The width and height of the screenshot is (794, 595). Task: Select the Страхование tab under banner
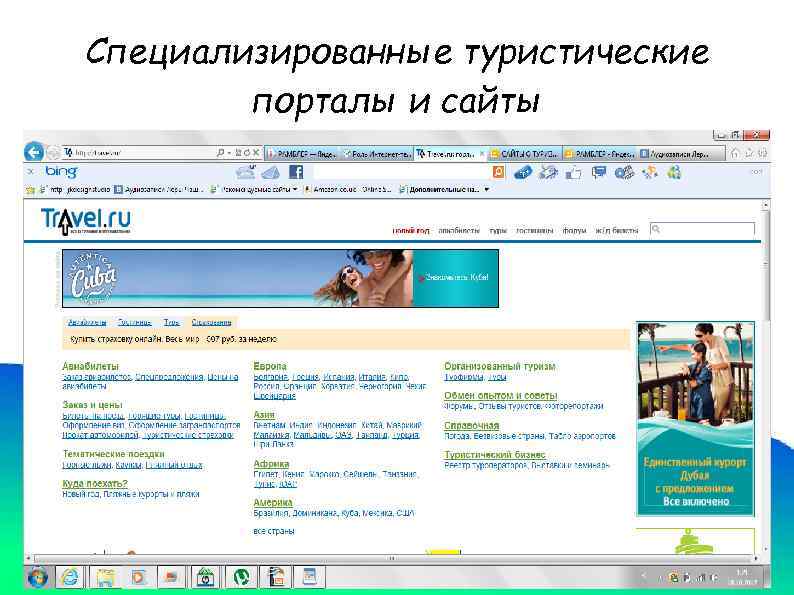[211, 322]
